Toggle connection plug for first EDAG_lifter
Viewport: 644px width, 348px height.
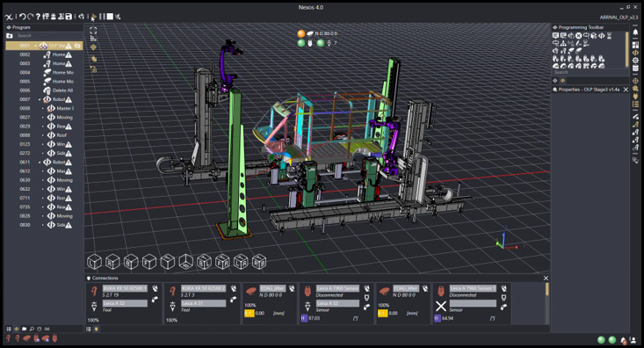click(292, 288)
